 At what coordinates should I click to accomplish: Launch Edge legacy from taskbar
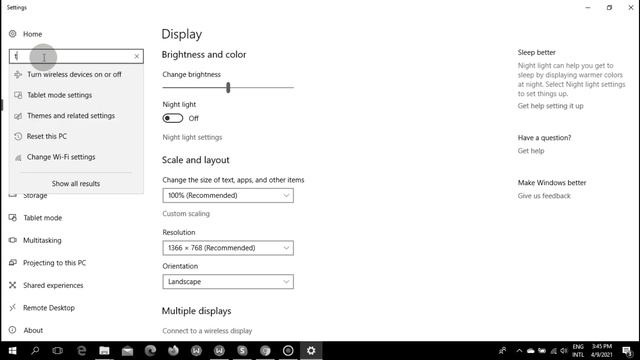82,351
